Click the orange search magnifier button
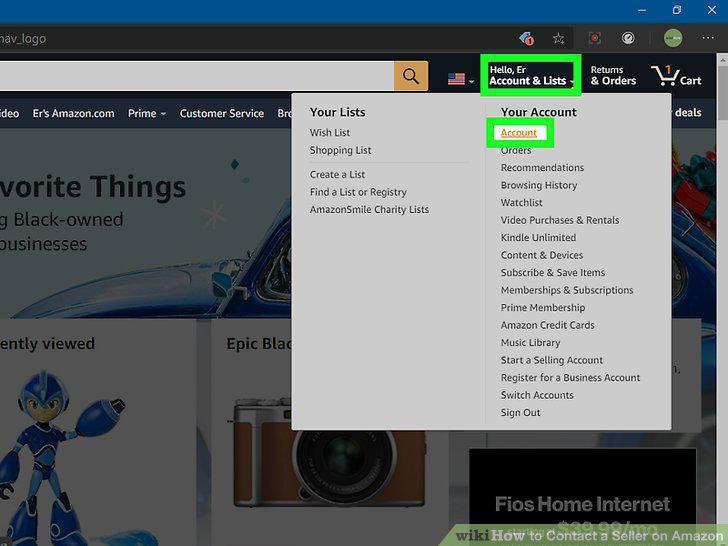728x546 pixels. [x=411, y=76]
